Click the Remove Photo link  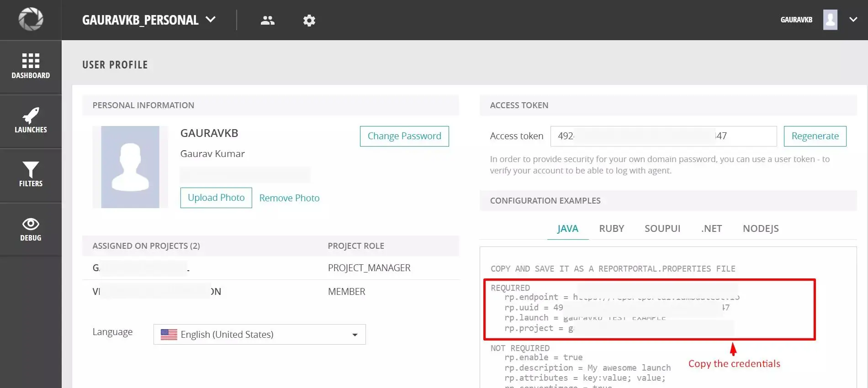tap(289, 198)
